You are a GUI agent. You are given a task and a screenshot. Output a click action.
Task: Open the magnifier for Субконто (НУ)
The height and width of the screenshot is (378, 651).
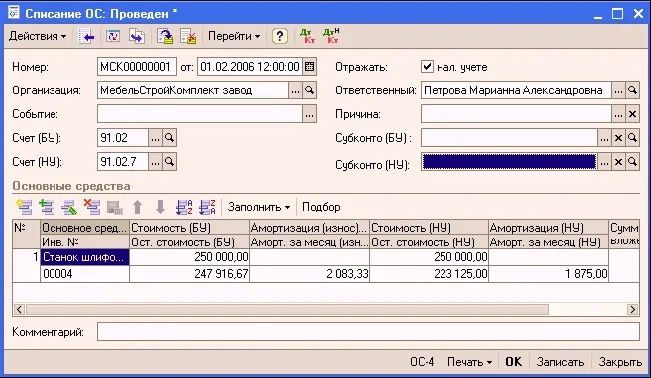pyautogui.click(x=632, y=162)
